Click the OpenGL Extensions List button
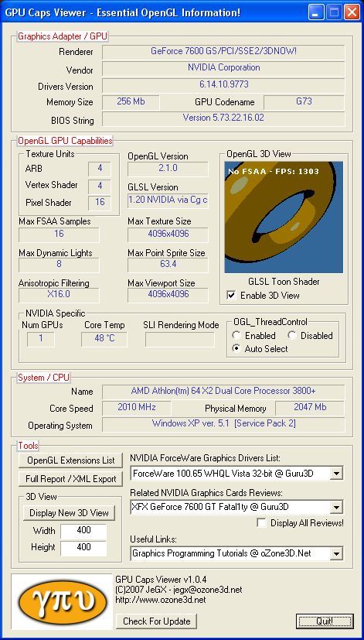 click(70, 460)
